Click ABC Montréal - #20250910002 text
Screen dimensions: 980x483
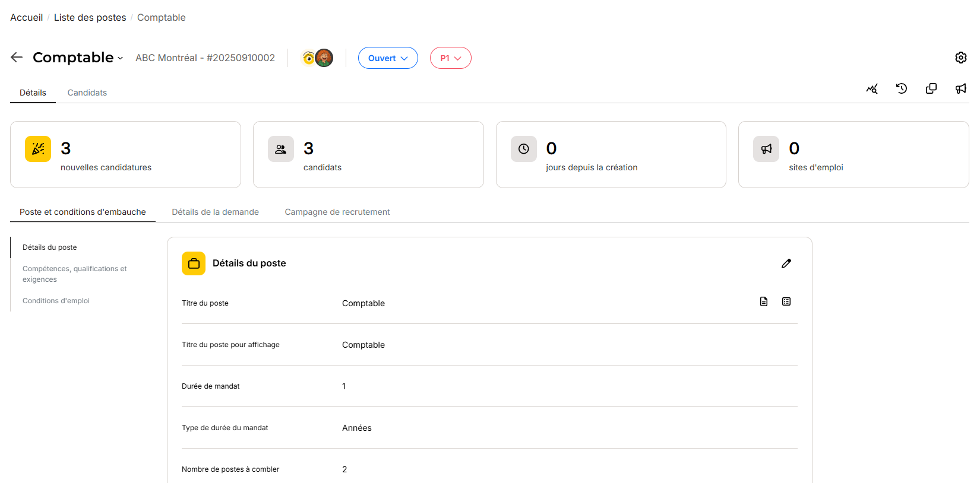click(205, 58)
